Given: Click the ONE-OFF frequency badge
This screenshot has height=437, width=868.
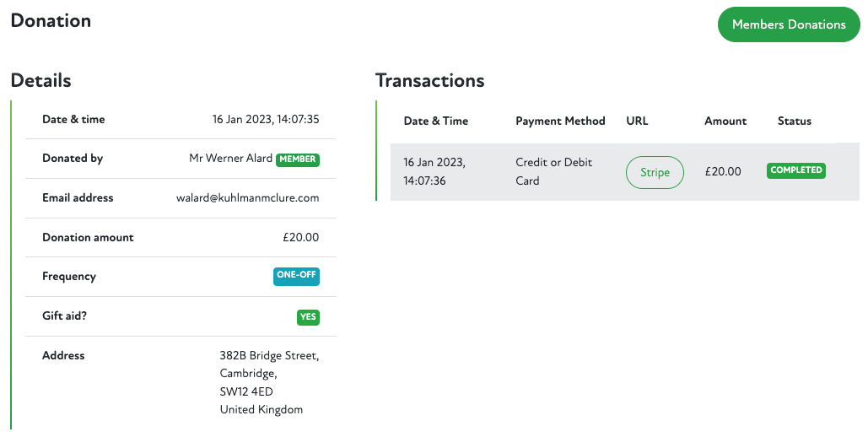Looking at the screenshot, I should [x=296, y=276].
